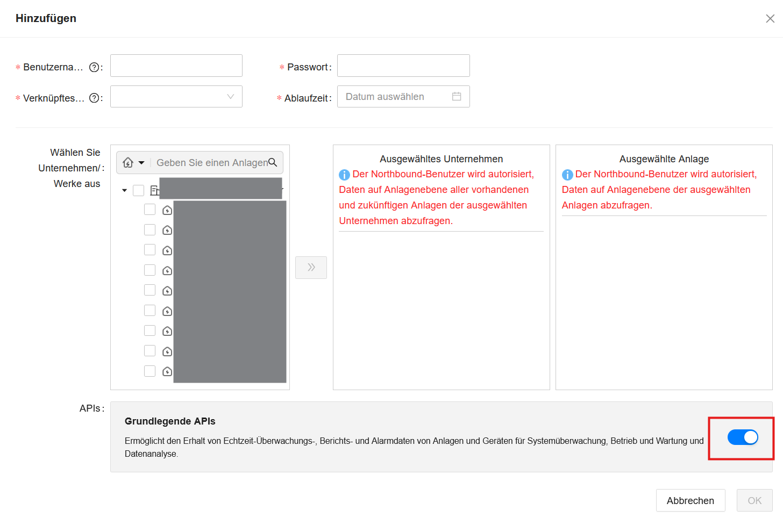783x532 pixels.
Task: Click the help icon next to Benutzername
Action: pyautogui.click(x=95, y=67)
